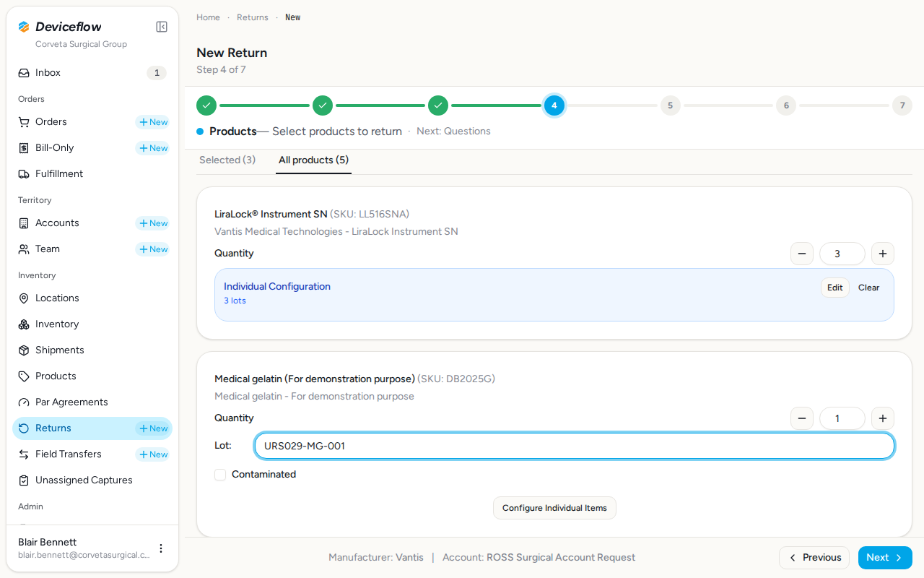Click the Inventory boxes icon
The image size is (924, 578).
(24, 324)
